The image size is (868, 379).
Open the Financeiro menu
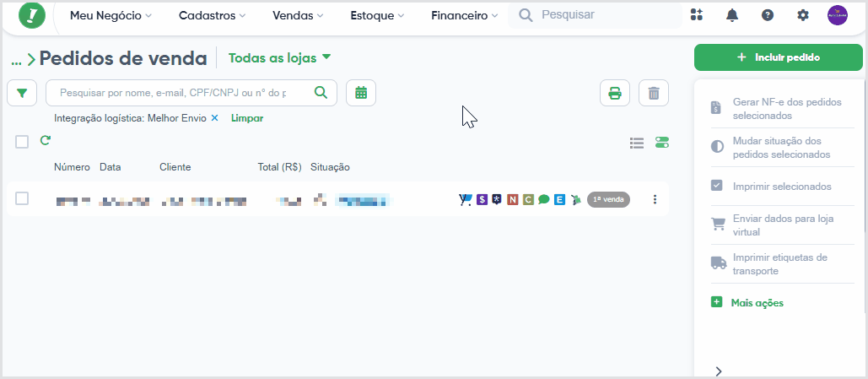[x=464, y=16]
